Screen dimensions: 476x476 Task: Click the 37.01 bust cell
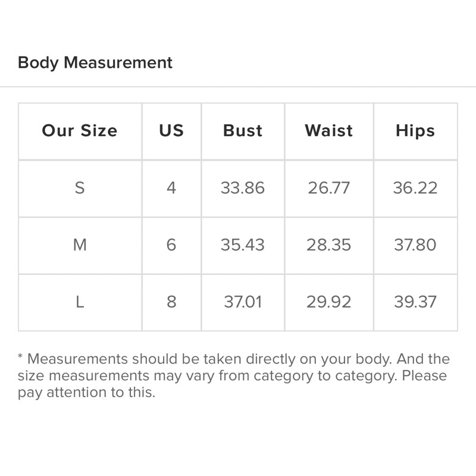click(x=243, y=302)
